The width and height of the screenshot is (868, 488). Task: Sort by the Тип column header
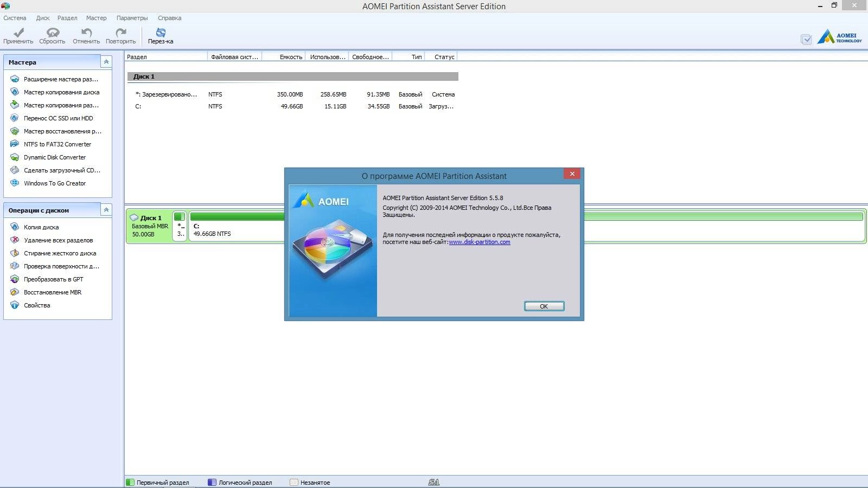[x=409, y=56]
